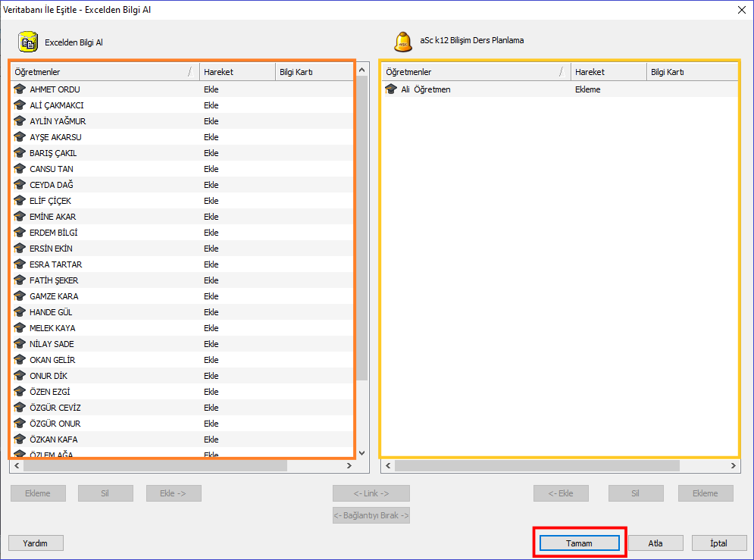Sort right list by Öğretmenler column header
The image size is (754, 560).
pos(476,72)
